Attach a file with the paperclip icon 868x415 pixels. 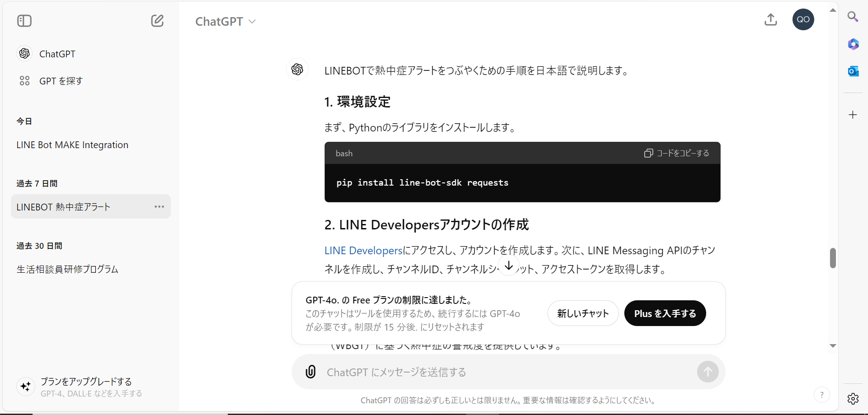[311, 372]
